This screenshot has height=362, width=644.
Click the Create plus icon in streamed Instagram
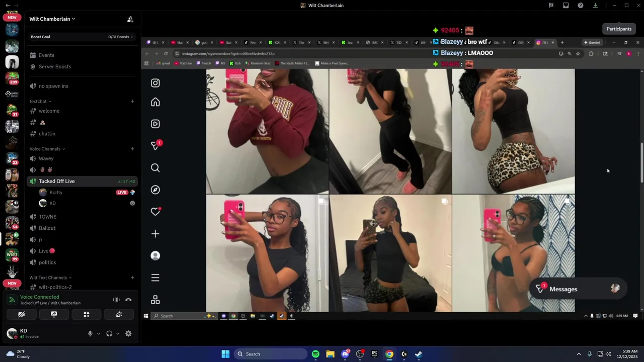click(x=155, y=234)
